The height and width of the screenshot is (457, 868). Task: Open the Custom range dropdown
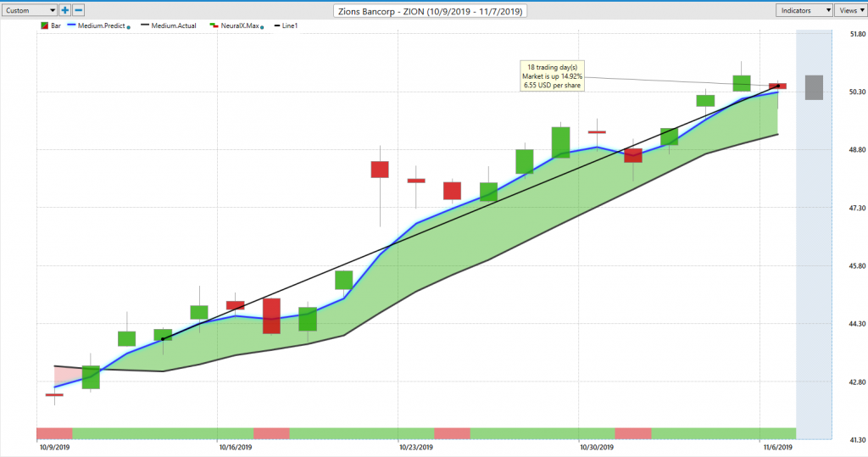tap(30, 10)
